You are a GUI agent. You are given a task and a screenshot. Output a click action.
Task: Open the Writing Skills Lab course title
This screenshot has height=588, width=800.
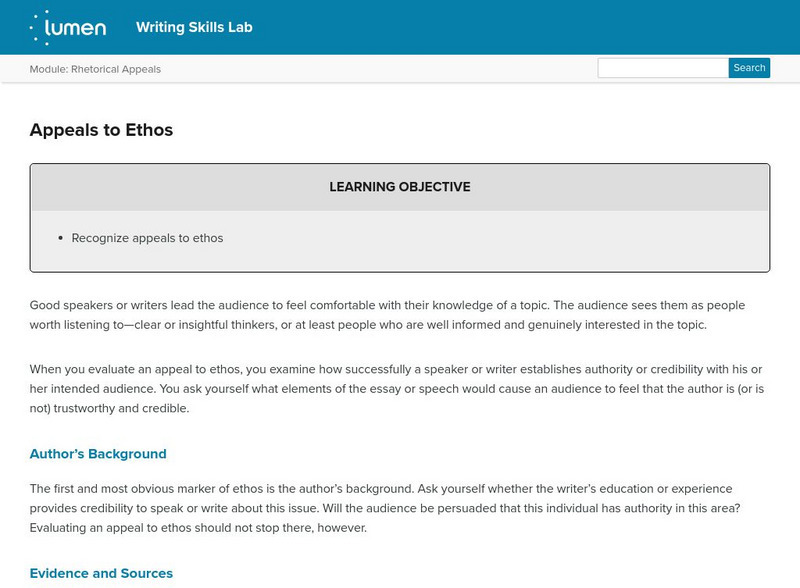tap(194, 27)
